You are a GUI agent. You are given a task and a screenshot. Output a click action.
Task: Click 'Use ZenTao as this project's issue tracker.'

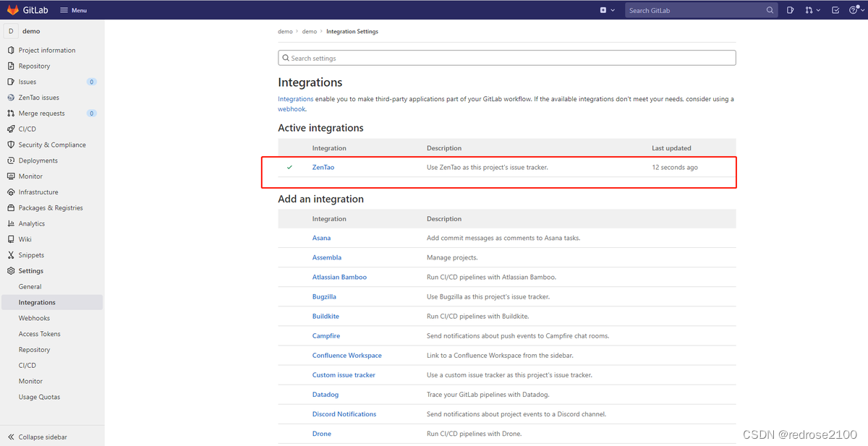[488, 167]
